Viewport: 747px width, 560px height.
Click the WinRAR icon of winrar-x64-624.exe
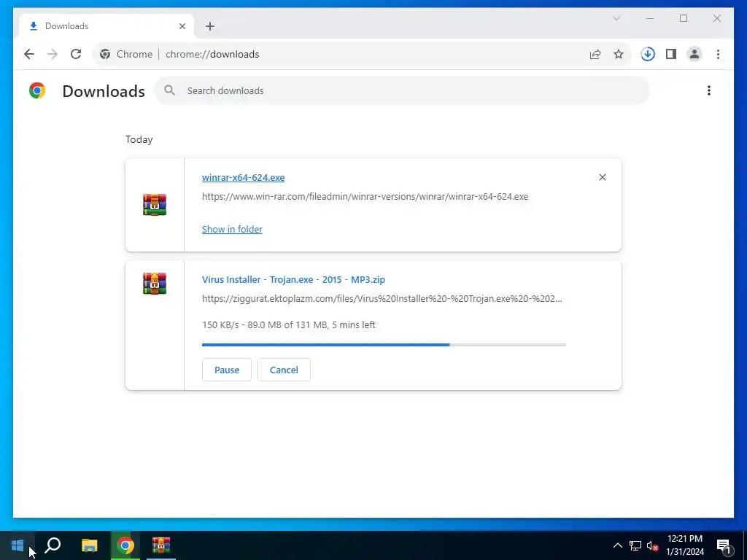pos(155,205)
